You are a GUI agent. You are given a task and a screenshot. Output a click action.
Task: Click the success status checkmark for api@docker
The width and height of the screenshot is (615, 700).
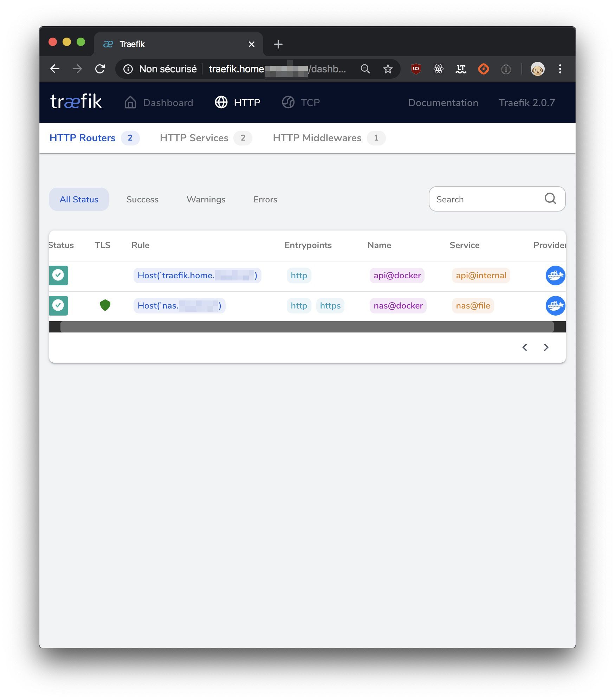(58, 276)
